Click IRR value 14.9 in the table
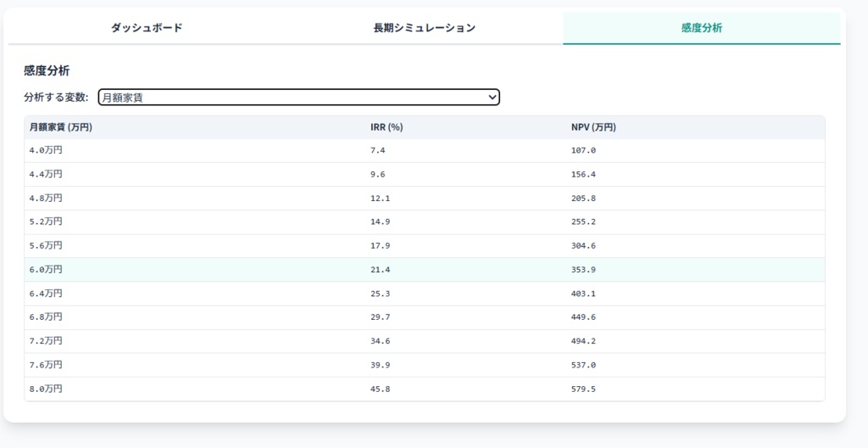 378,221
